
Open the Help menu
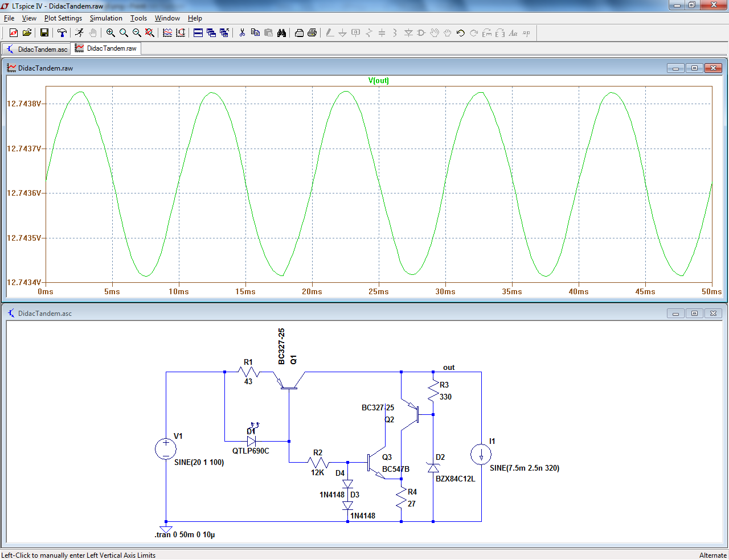pos(195,18)
